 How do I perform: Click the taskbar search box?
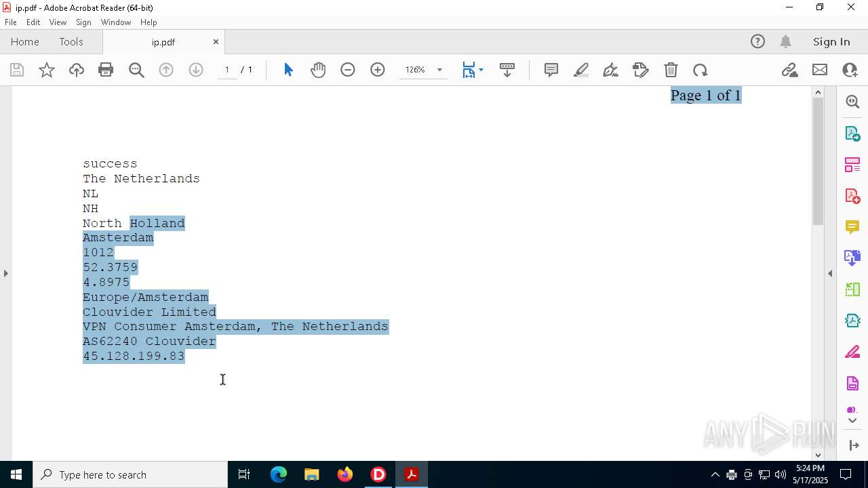pyautogui.click(x=130, y=474)
